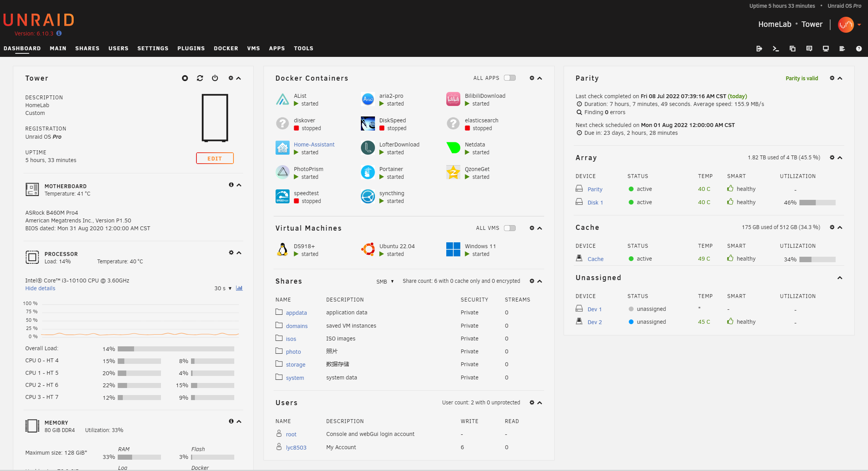The width and height of the screenshot is (868, 471).
Task: Click the help question mark icon
Action: click(859, 48)
